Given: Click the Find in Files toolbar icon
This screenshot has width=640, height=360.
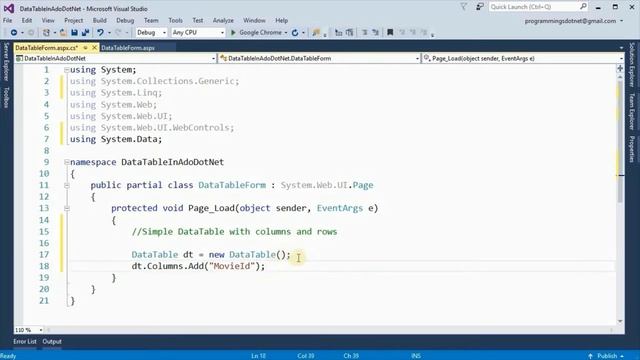Looking at the screenshot, I should pos(316,32).
